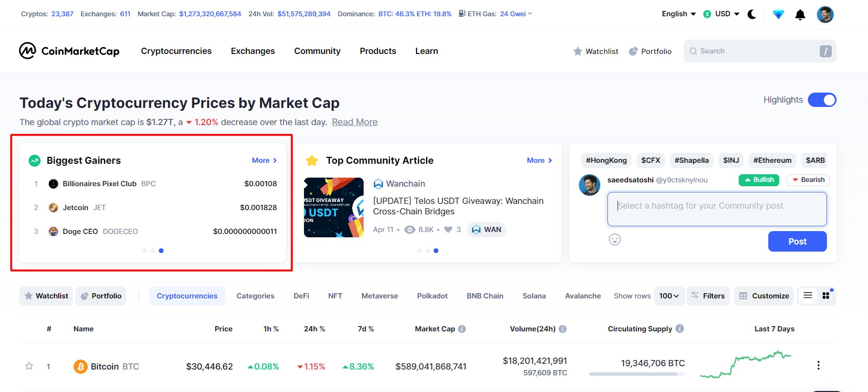868x392 pixels.
Task: Open Watchlist star link in header
Action: (596, 51)
